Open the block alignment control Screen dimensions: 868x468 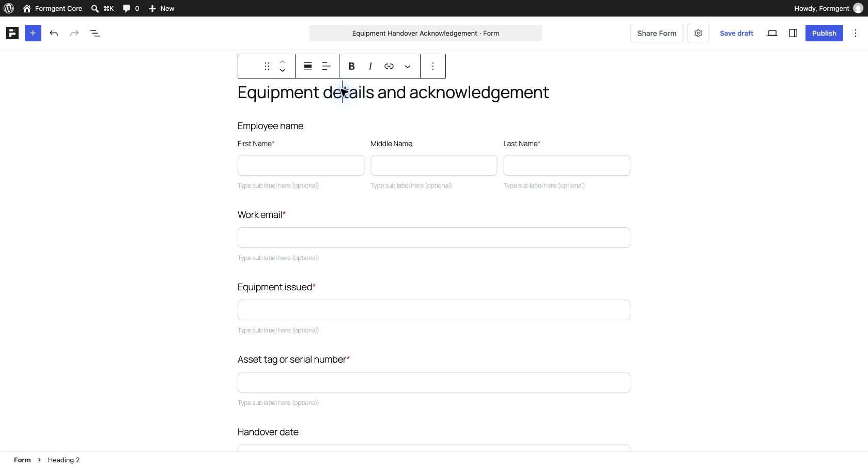click(308, 66)
